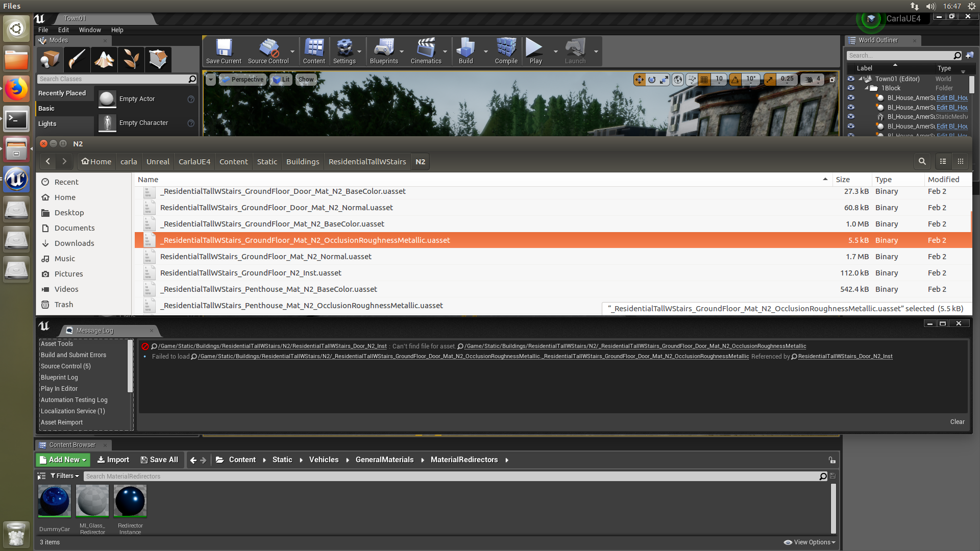Click Save All in the Content Browser
Viewport: 980px width, 551px height.
pos(159,460)
